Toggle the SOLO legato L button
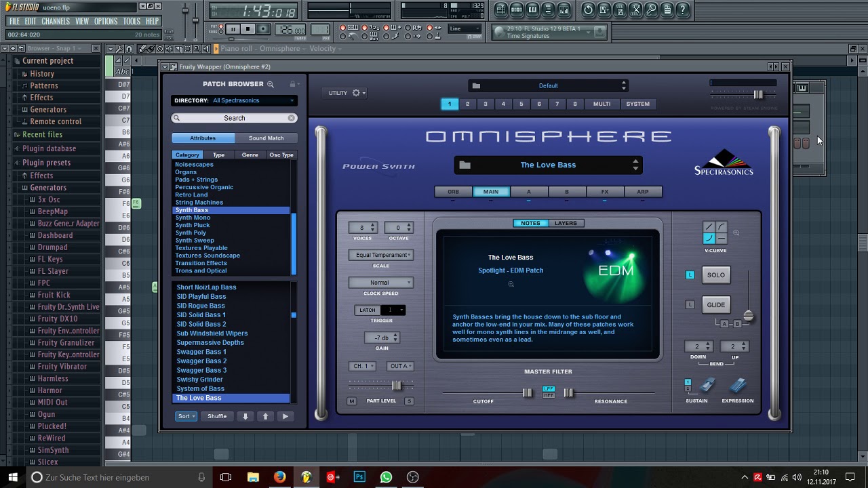Image resolution: width=868 pixels, height=488 pixels. (x=690, y=275)
